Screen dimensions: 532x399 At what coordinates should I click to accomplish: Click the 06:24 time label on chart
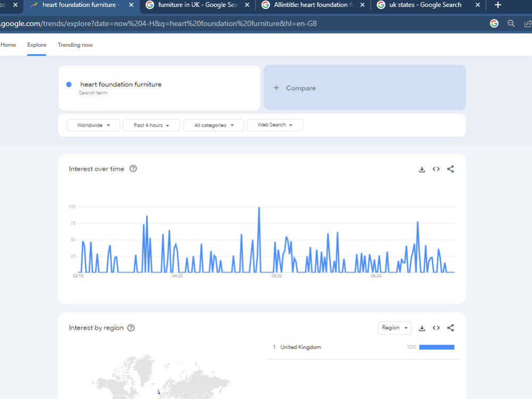coord(376,276)
